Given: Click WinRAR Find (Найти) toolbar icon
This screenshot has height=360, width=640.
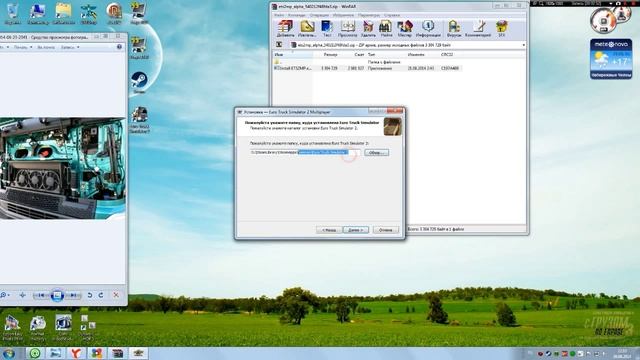Looking at the screenshot, I should point(386,29).
